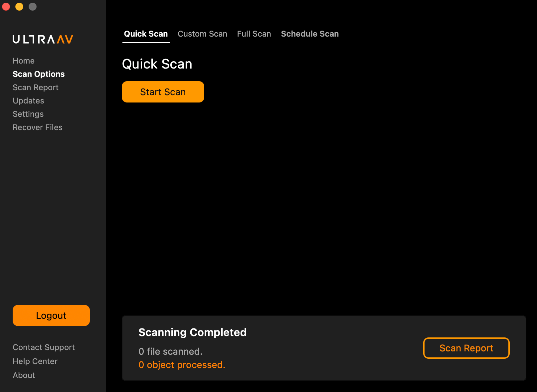Screen dimensions: 537x392
Task: Go to the Updates page
Action: click(x=28, y=101)
